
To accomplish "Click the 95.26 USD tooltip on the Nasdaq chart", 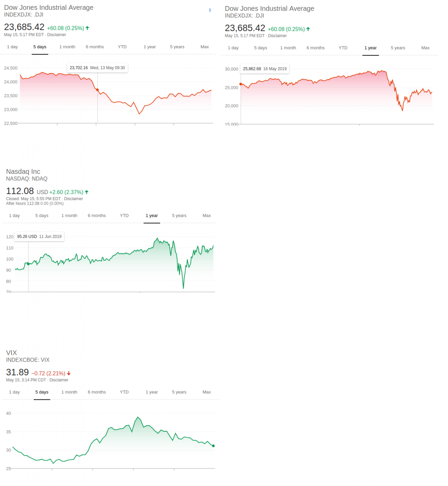I will point(39,237).
